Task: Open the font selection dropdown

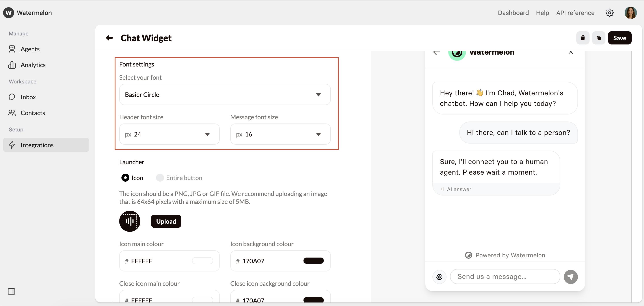Action: click(318, 94)
